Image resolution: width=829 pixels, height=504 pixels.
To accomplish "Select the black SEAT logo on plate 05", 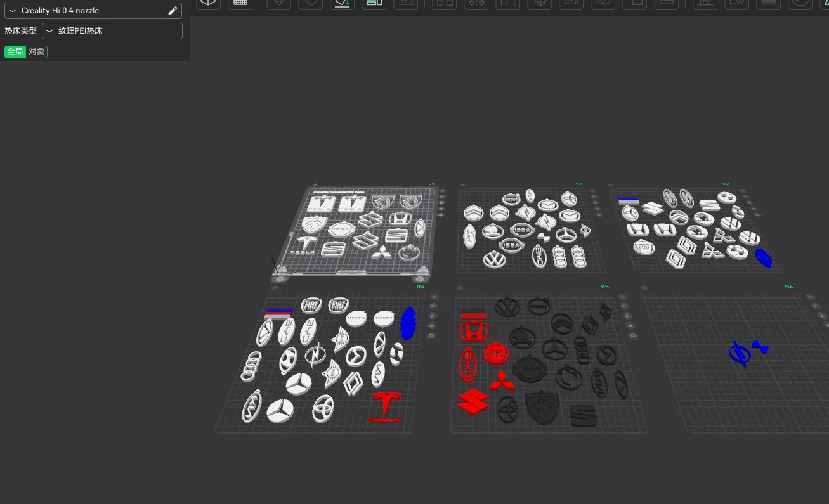I will pos(582,415).
